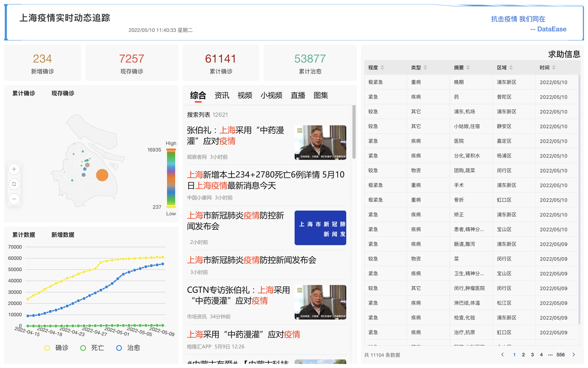Go to page 4 in pagination
The width and height of the screenshot is (588, 368).
541,355
